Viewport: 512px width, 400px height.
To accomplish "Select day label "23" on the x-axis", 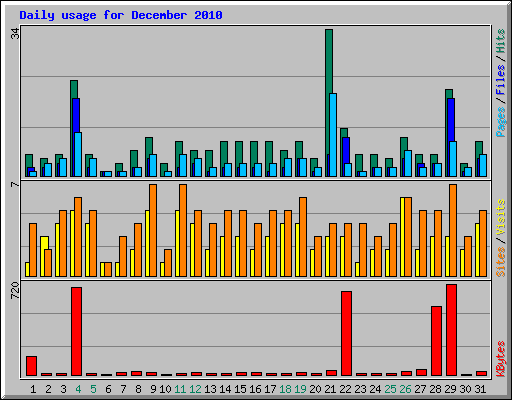I will (360, 389).
